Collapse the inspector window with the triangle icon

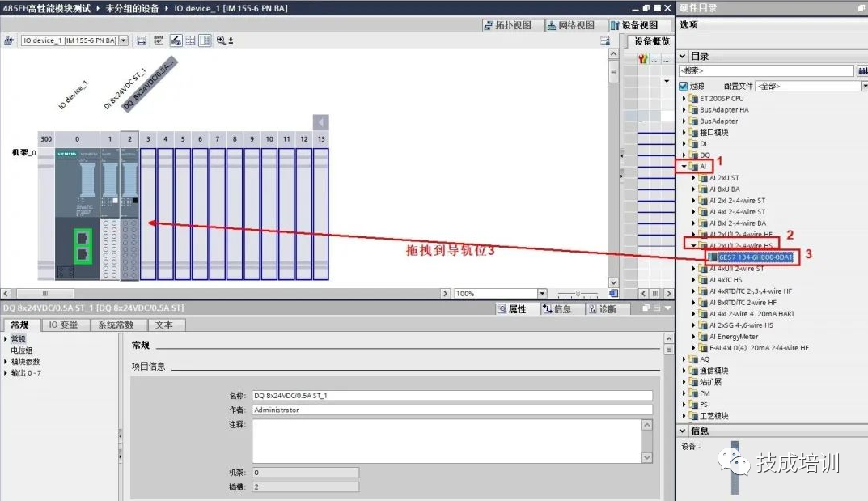[668, 308]
